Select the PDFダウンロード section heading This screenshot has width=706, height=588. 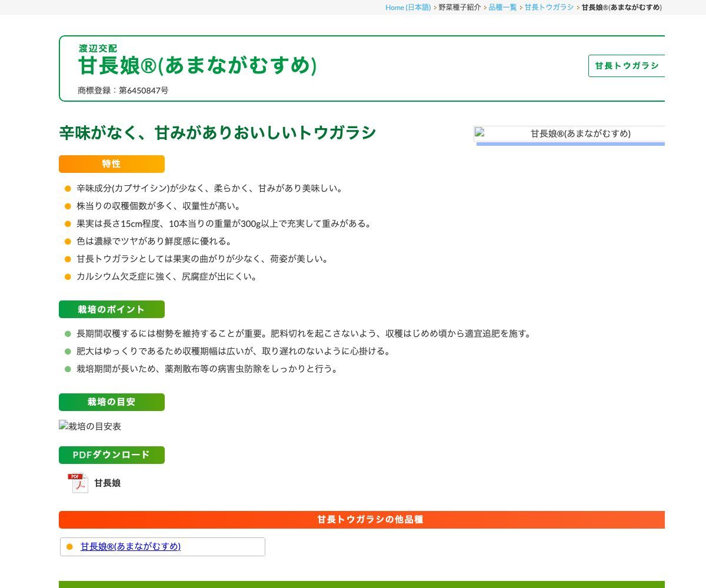(x=112, y=455)
